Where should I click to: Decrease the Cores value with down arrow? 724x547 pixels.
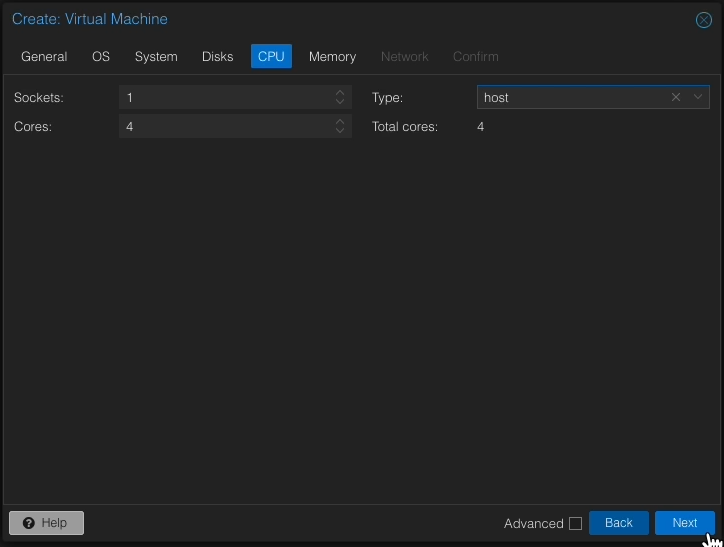pyautogui.click(x=340, y=131)
